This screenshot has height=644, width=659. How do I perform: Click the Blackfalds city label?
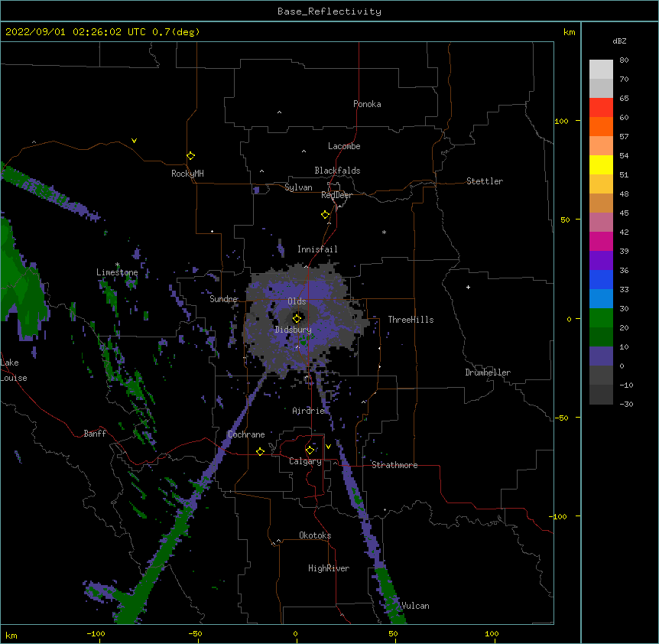337,171
